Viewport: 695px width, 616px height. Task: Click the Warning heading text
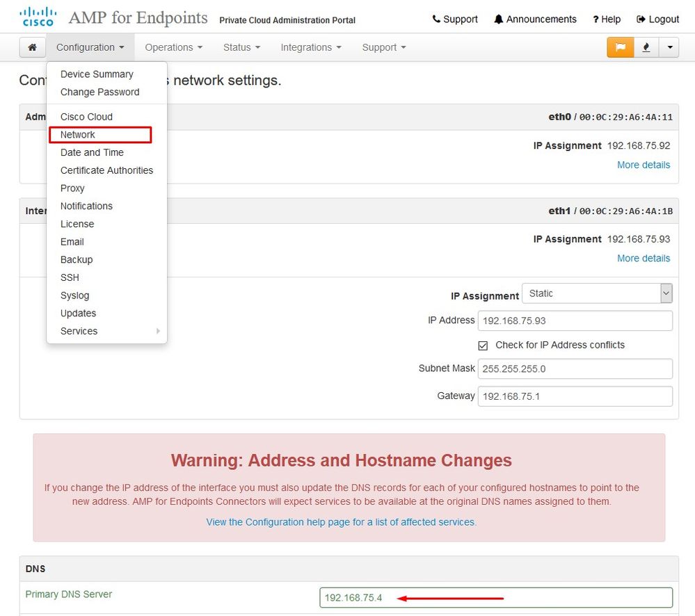coord(342,460)
